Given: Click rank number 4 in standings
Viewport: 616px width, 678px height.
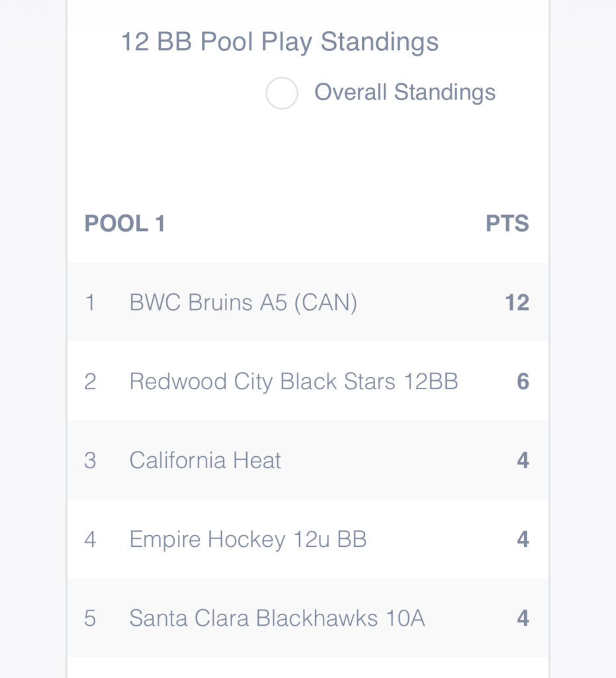Looking at the screenshot, I should (x=90, y=539).
